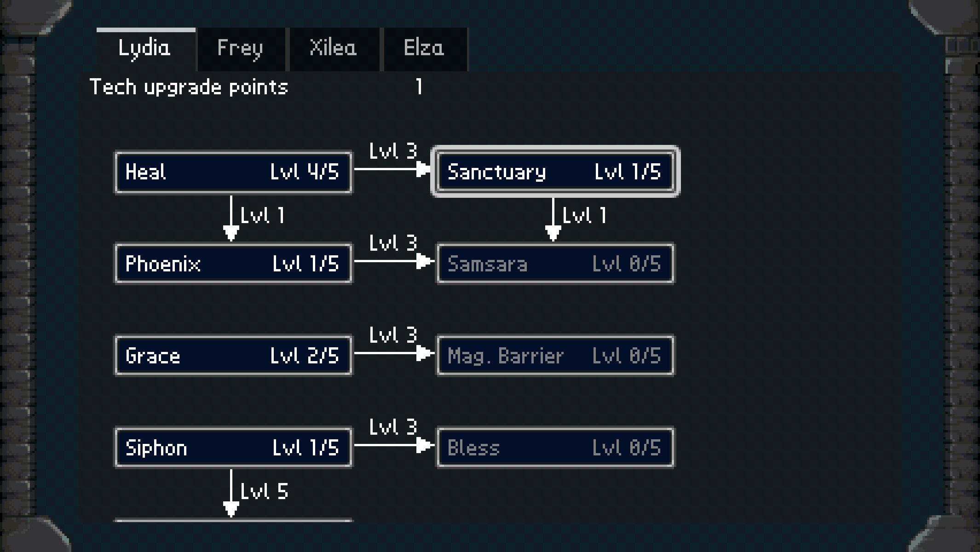
Task: Click the arrow from Grace to Mag. Barrier
Action: pyautogui.click(x=394, y=353)
